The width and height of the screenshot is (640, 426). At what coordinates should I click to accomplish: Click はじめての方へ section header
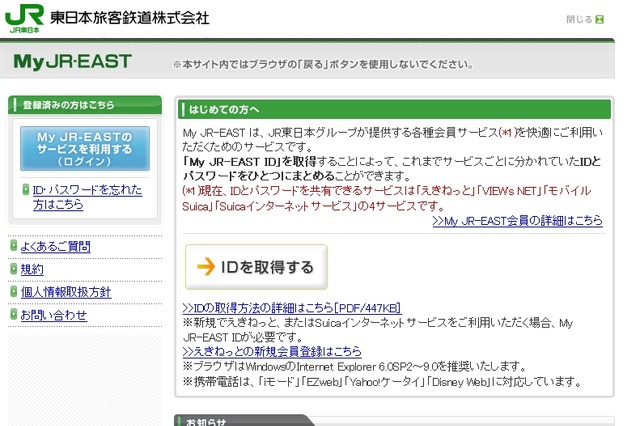click(x=394, y=109)
